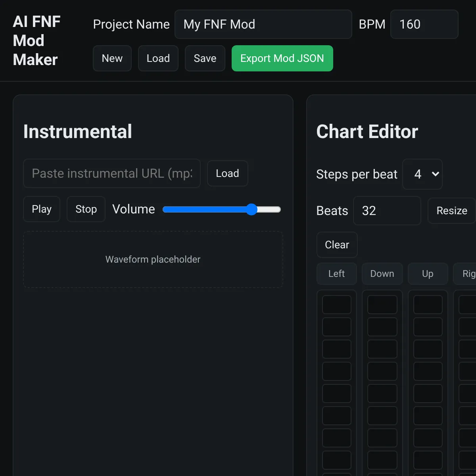
Task: Open the Steps per beat dropdown
Action: pyautogui.click(x=422, y=174)
